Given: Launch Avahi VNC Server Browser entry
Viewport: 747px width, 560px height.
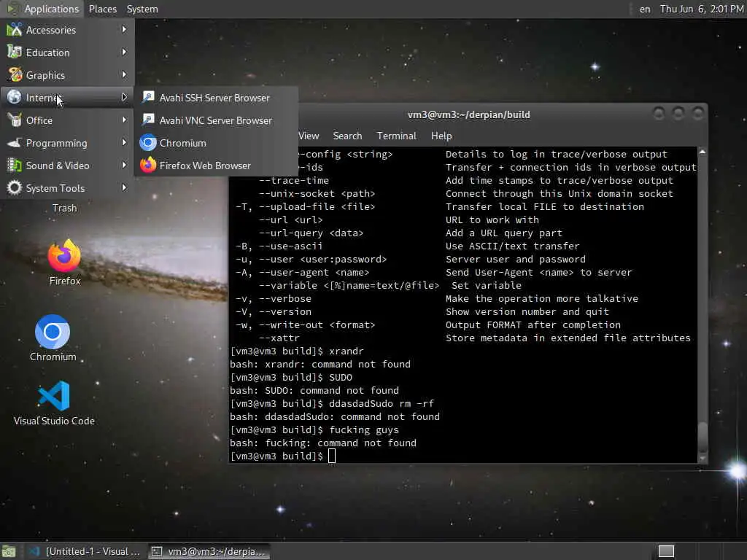Looking at the screenshot, I should tap(216, 120).
